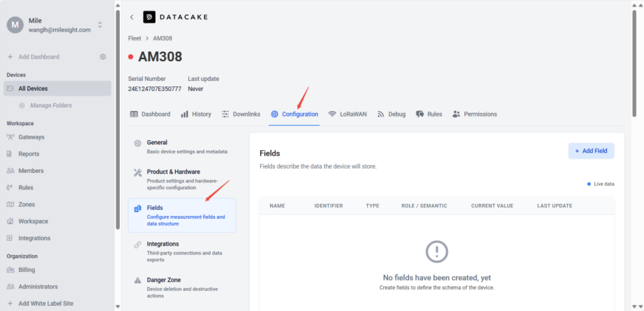Click the ROLE / SEMANTIC column header
Image resolution: width=644 pixels, height=311 pixels.
424,206
